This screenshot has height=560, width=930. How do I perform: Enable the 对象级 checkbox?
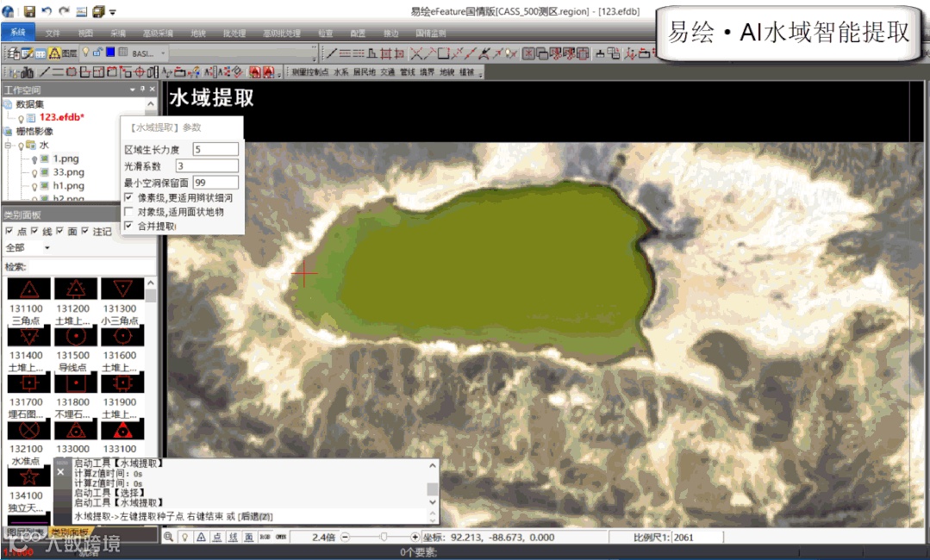coord(128,212)
